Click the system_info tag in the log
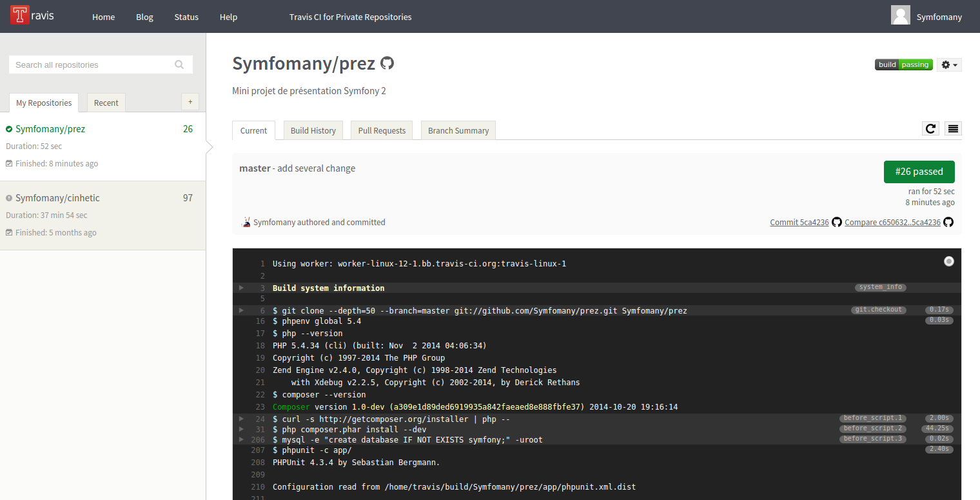 881,287
